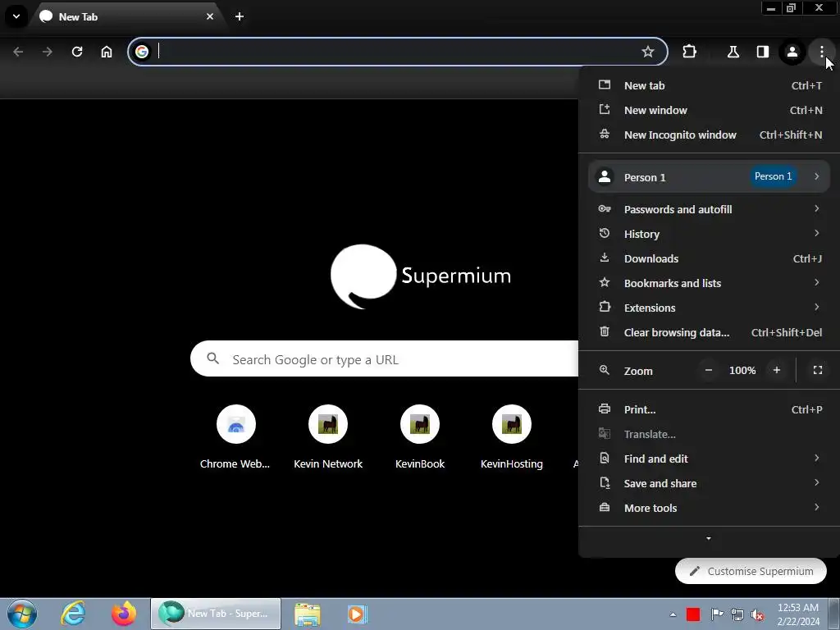Toggle the side panel icon in toolbar
Viewport: 840px width, 630px height.
(x=762, y=52)
